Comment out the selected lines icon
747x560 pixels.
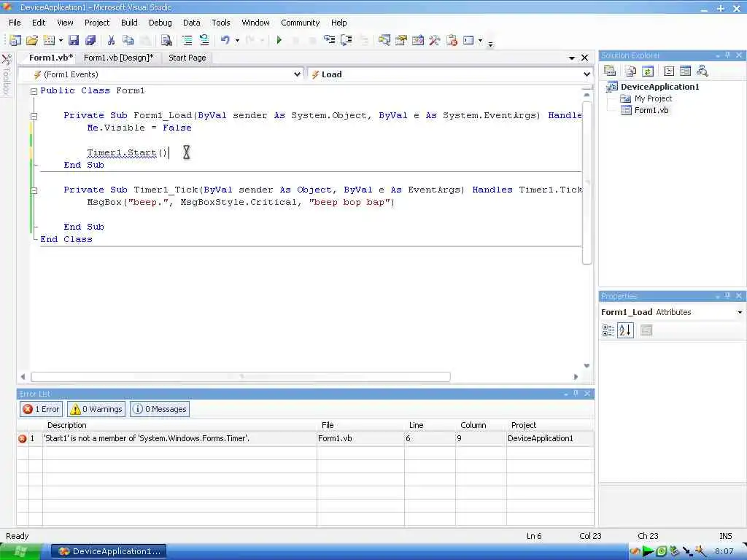click(x=187, y=41)
